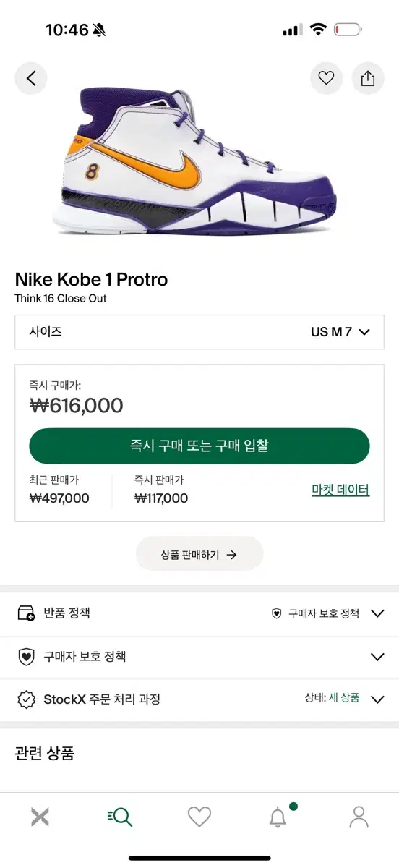Tap the shield heart icon beside 구매자 보호 정책
Screen dimensions: 399x868
pos(26,657)
